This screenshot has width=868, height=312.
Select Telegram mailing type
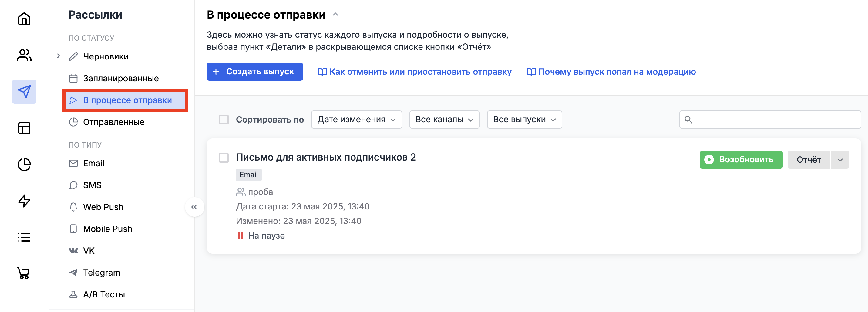click(x=101, y=273)
